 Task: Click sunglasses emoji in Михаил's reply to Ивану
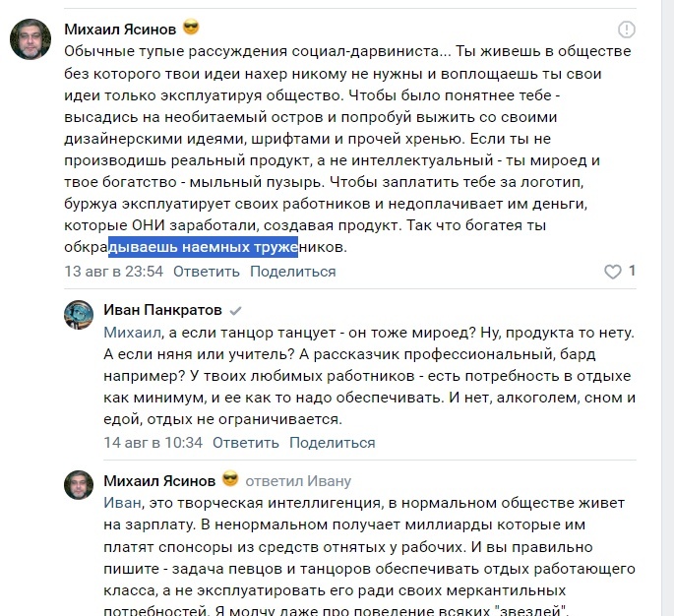click(230, 479)
